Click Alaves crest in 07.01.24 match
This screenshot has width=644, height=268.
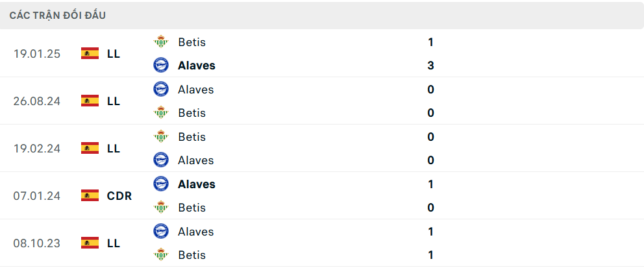point(160,184)
